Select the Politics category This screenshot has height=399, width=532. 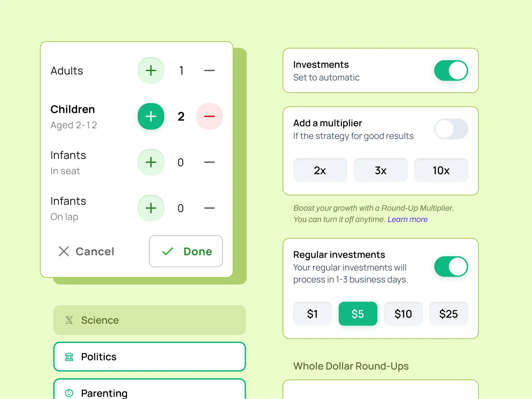pos(149,356)
